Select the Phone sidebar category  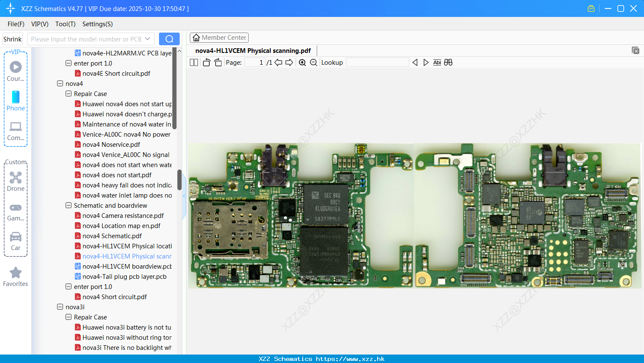(16, 101)
